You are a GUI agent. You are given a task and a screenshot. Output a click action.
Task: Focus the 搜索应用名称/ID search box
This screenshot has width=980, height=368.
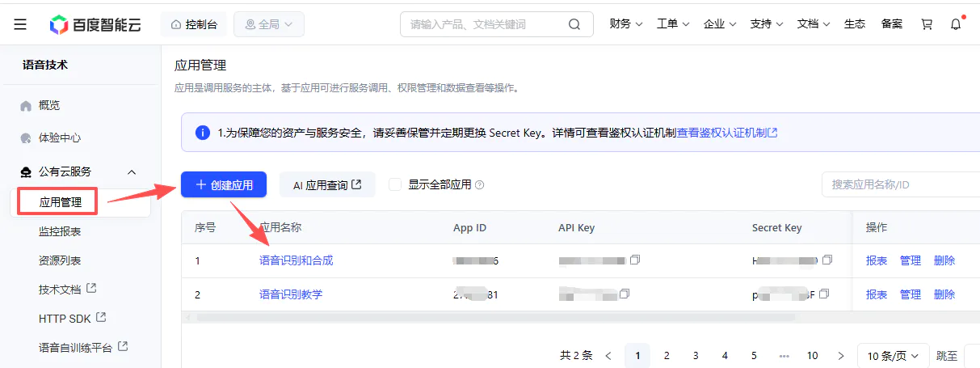click(x=901, y=184)
